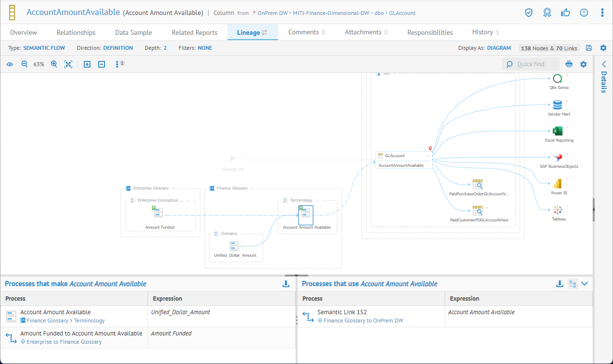
Task: Change Display As DIAGRAM setting
Action: coord(499,48)
